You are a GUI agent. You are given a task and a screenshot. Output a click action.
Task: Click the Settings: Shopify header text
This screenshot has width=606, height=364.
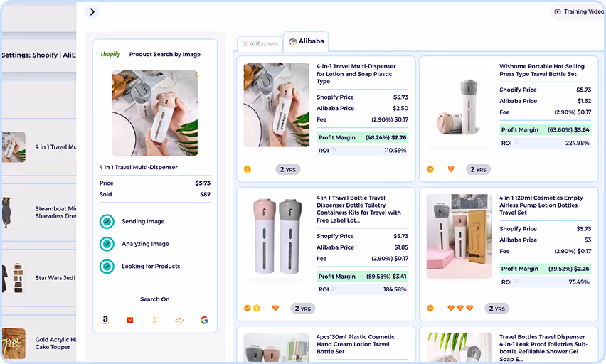(38, 55)
